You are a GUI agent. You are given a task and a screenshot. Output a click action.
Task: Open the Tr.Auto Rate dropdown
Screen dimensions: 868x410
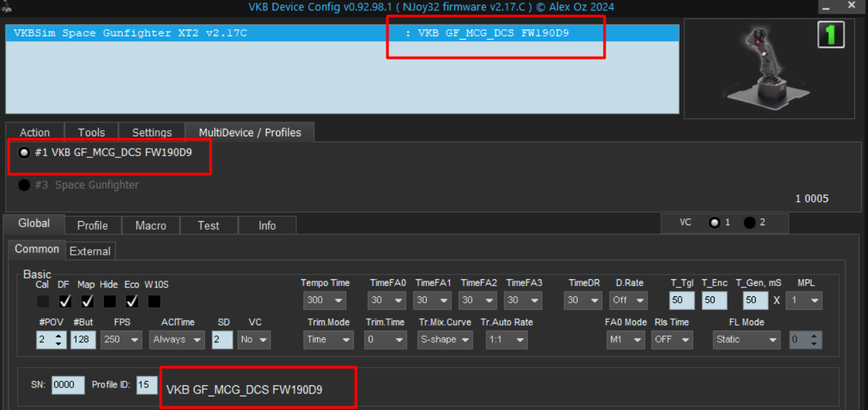507,339
